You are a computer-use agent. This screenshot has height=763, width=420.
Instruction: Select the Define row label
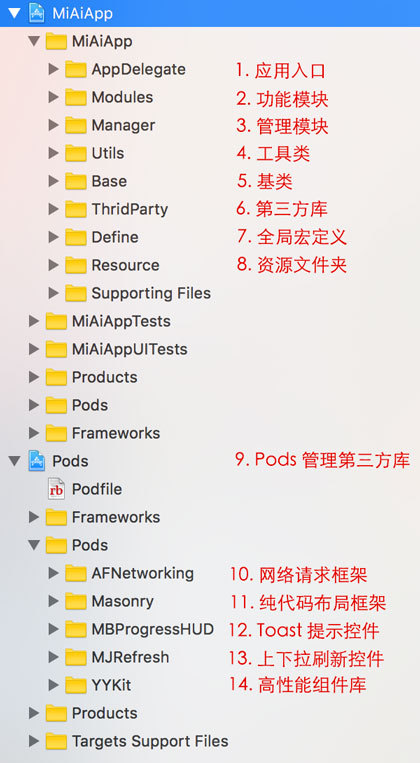tap(115, 237)
